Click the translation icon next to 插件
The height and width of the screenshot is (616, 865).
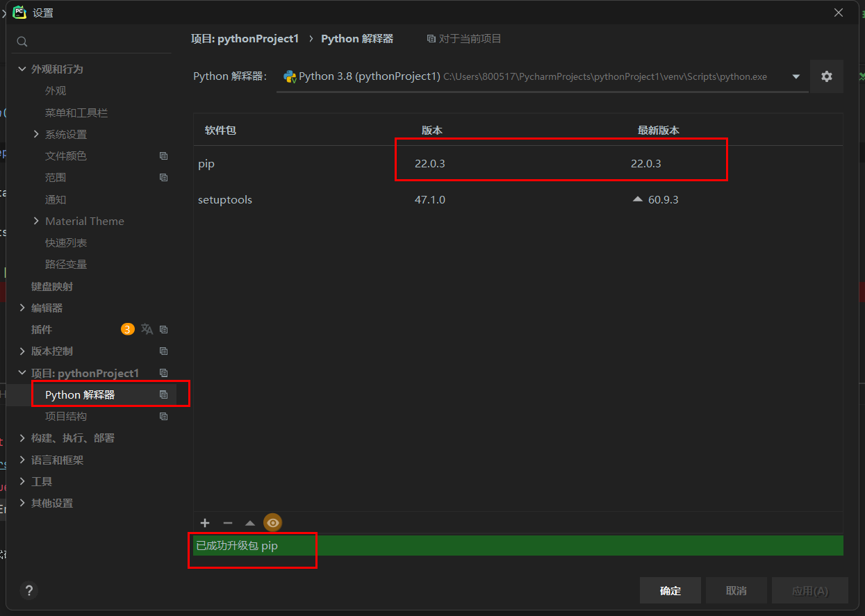pyautogui.click(x=147, y=329)
